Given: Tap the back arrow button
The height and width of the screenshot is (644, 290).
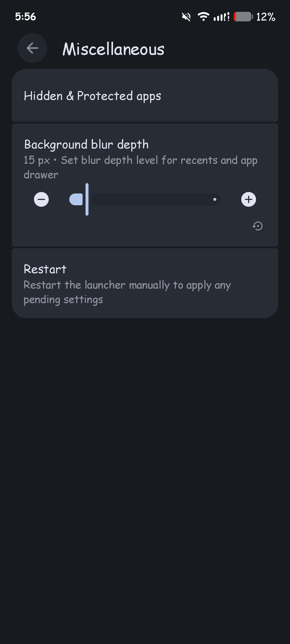Looking at the screenshot, I should (32, 48).
